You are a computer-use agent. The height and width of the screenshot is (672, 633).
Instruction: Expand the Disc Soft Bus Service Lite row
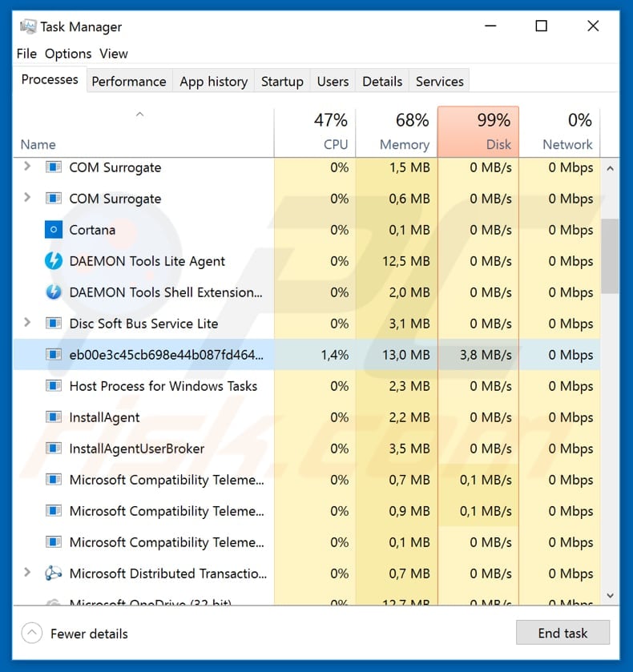27,322
